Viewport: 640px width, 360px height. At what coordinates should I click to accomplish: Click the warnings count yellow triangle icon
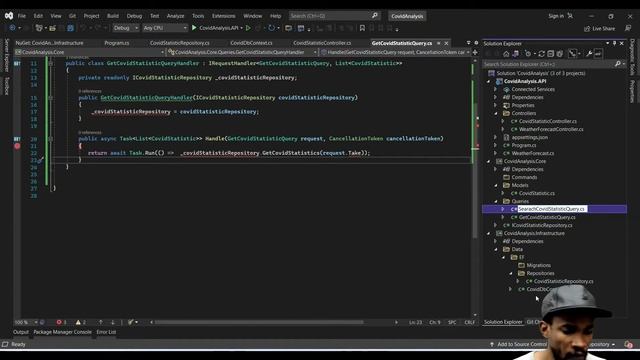point(78,322)
